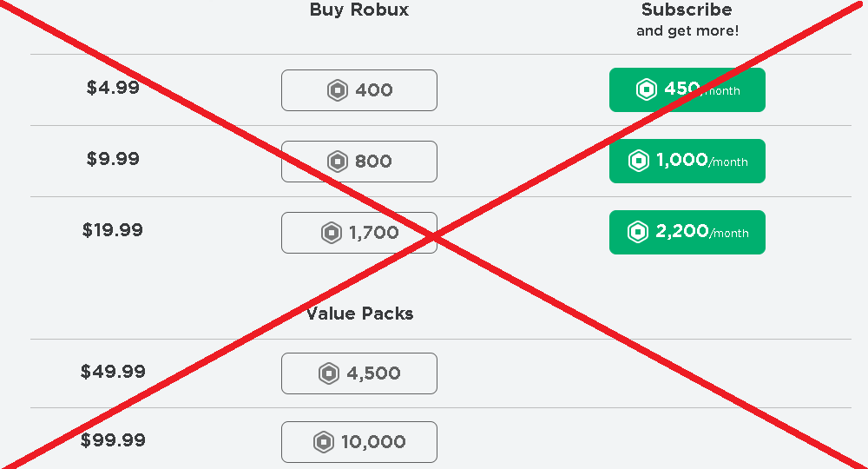Buy the 800 Robux package
This screenshot has width=868, height=469.
(359, 162)
